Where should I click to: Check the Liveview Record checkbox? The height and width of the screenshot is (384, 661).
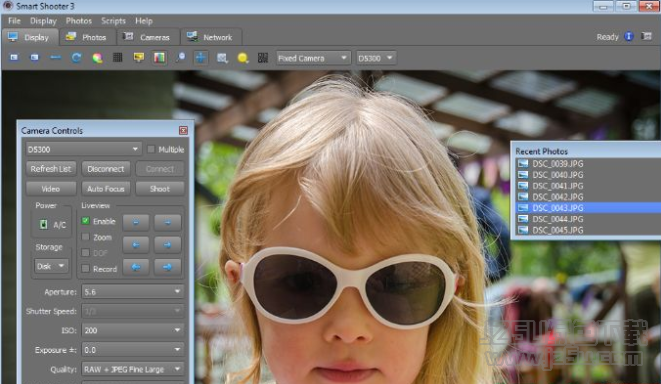click(x=86, y=269)
